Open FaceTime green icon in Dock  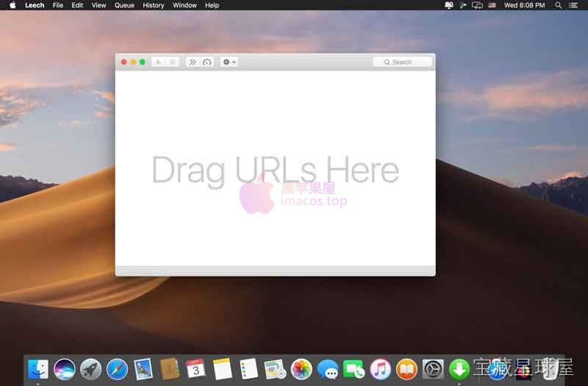(354, 369)
